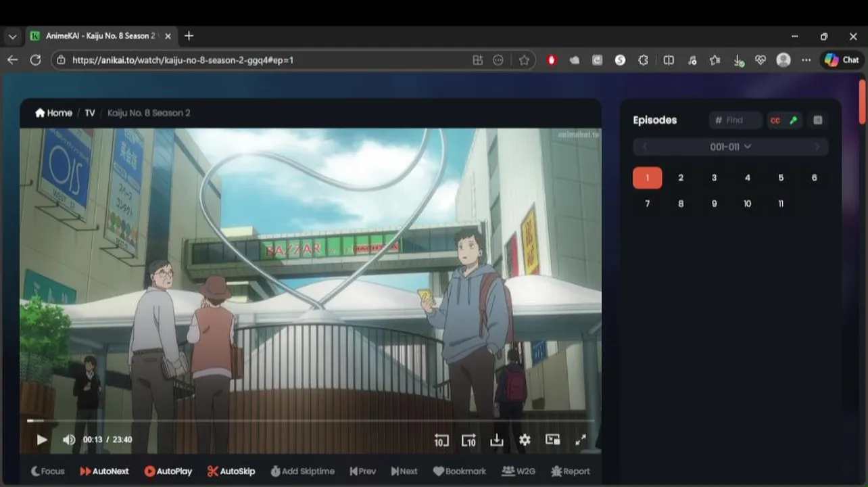Click the page vertical scrollbar thumb
The image size is (868, 487).
pyautogui.click(x=863, y=102)
